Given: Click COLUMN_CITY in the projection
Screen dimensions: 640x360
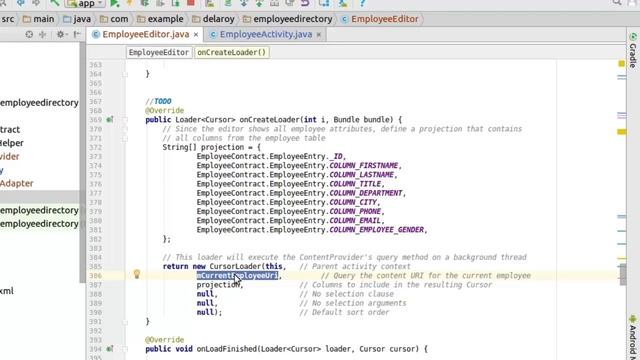Looking at the screenshot, I should (x=353, y=202).
